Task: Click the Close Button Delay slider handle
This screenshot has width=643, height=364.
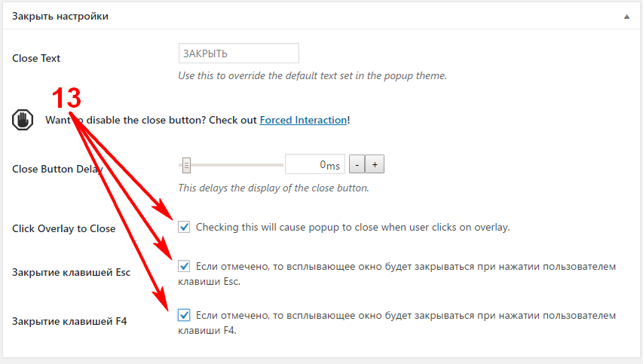Action: 187,165
